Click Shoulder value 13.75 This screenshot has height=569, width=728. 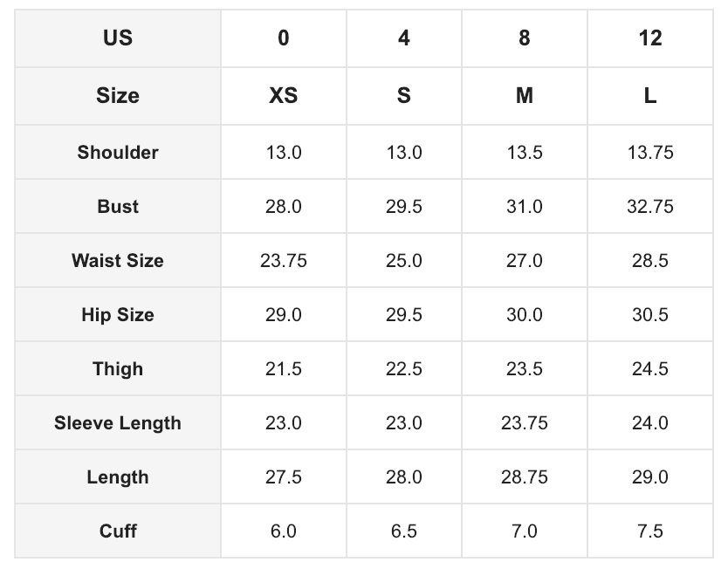(650, 152)
